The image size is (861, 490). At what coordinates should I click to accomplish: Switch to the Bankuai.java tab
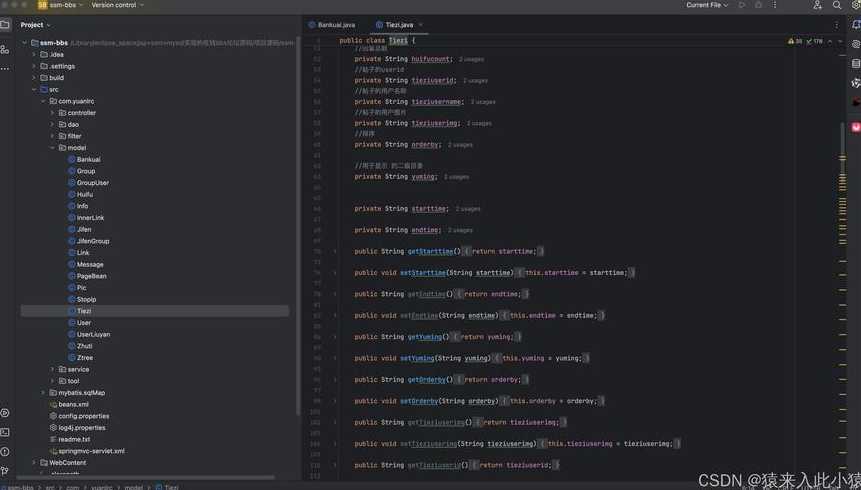(332, 25)
